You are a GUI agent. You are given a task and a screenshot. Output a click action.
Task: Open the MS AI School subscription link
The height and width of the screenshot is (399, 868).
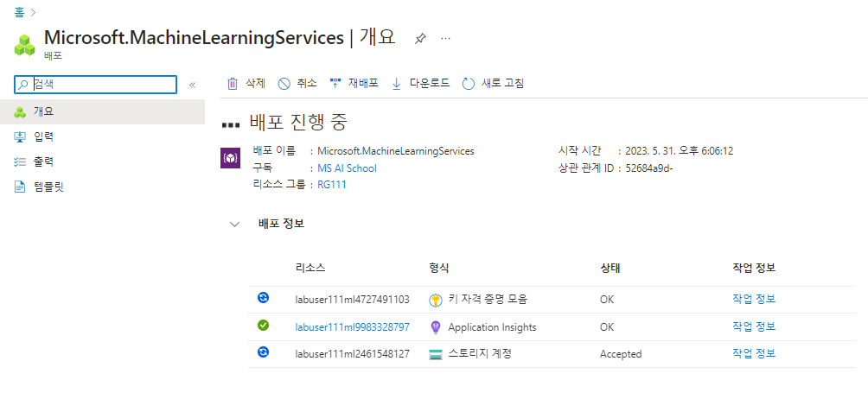(x=347, y=168)
